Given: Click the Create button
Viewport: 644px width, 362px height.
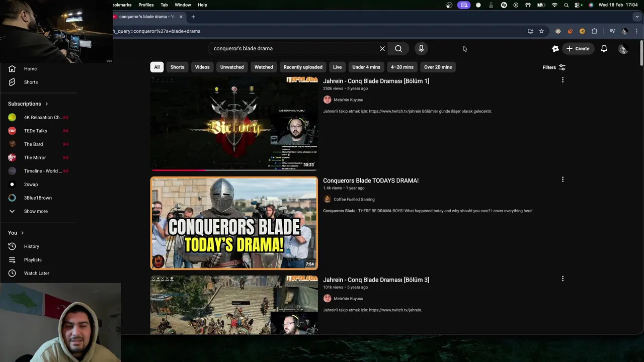Looking at the screenshot, I should coord(578,49).
